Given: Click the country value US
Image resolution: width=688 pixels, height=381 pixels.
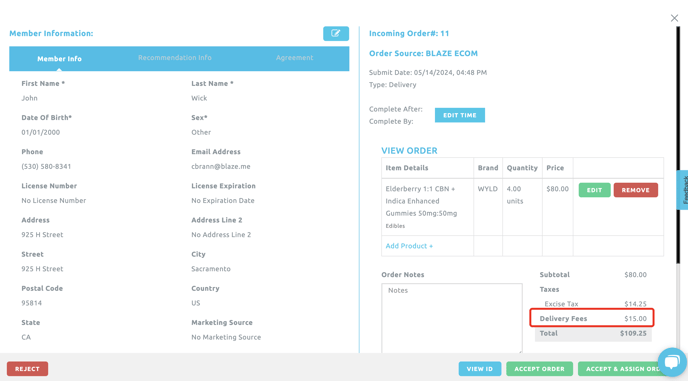Looking at the screenshot, I should [x=196, y=303].
